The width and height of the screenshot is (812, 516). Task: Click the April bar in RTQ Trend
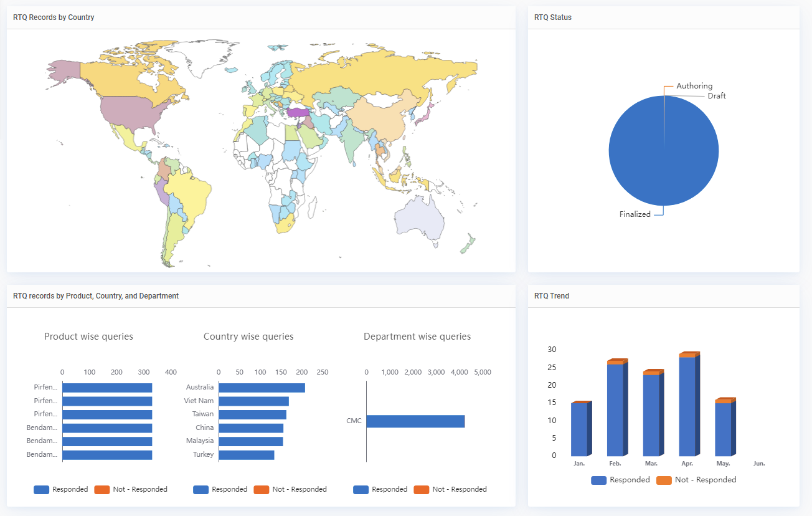pos(687,406)
